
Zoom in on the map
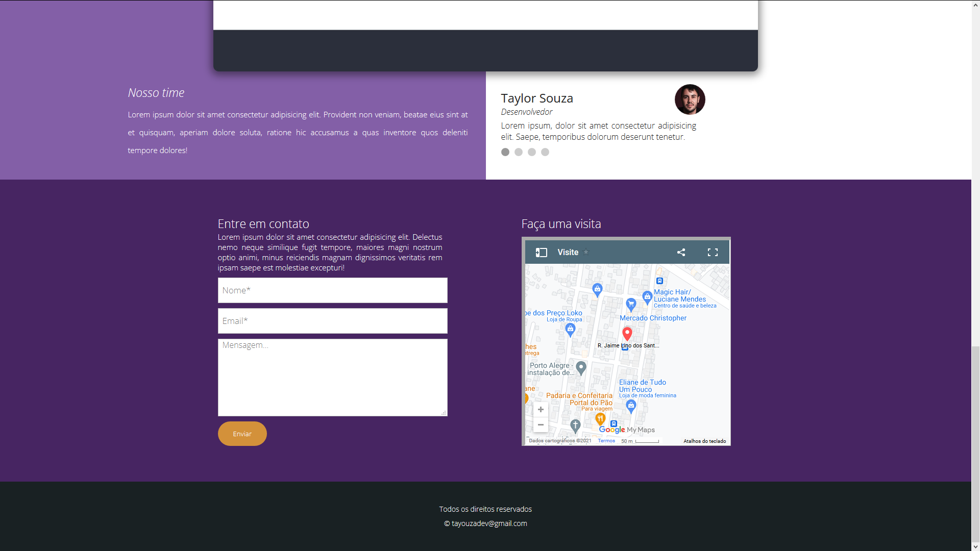(x=541, y=410)
